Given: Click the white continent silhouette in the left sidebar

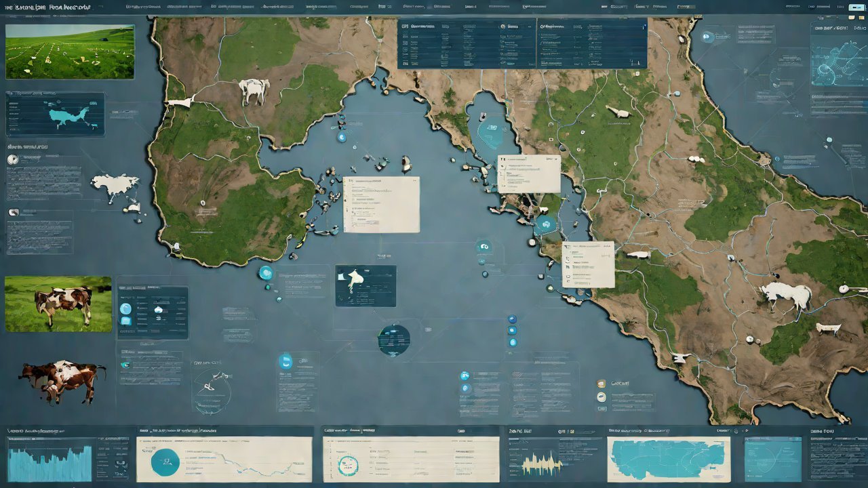Looking at the screenshot, I should (x=115, y=185).
